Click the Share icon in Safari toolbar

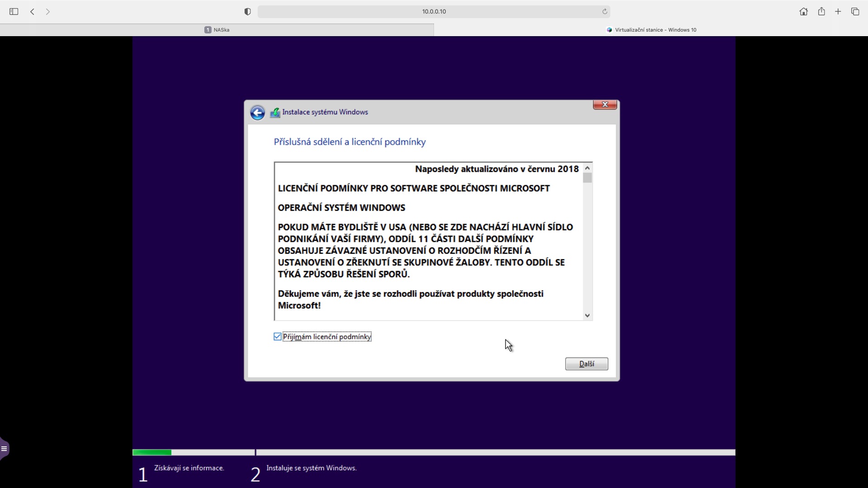coord(821,12)
